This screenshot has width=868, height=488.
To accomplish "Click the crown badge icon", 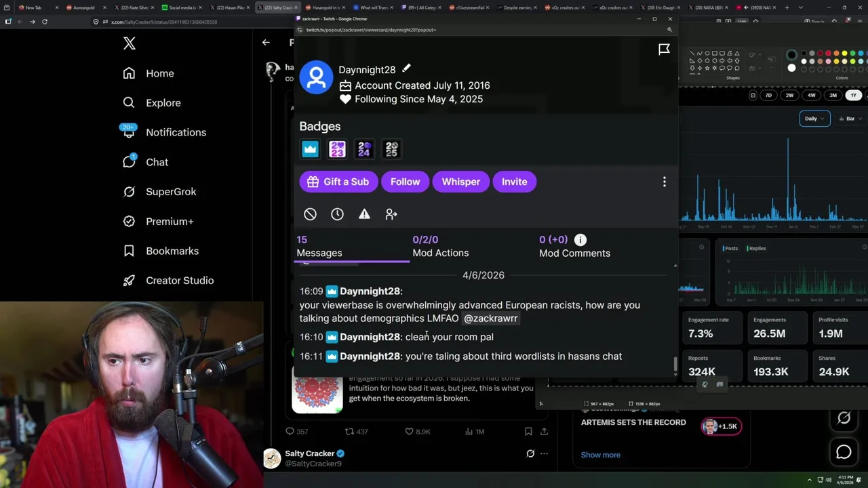I will pos(310,149).
